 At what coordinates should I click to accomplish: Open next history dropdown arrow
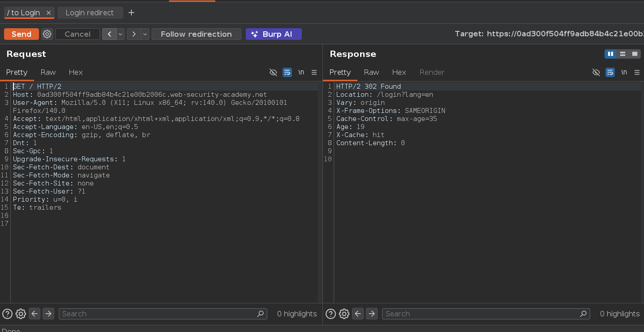click(x=145, y=34)
